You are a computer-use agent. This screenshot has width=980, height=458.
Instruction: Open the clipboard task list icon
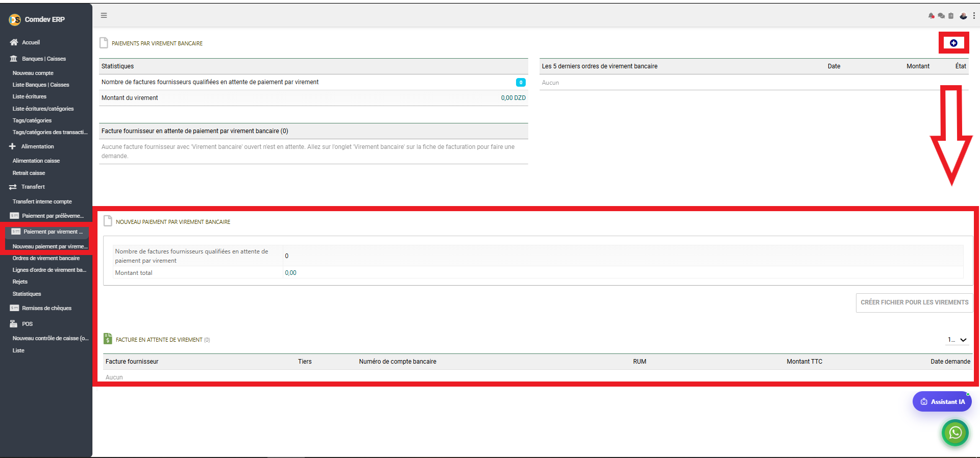click(x=951, y=16)
